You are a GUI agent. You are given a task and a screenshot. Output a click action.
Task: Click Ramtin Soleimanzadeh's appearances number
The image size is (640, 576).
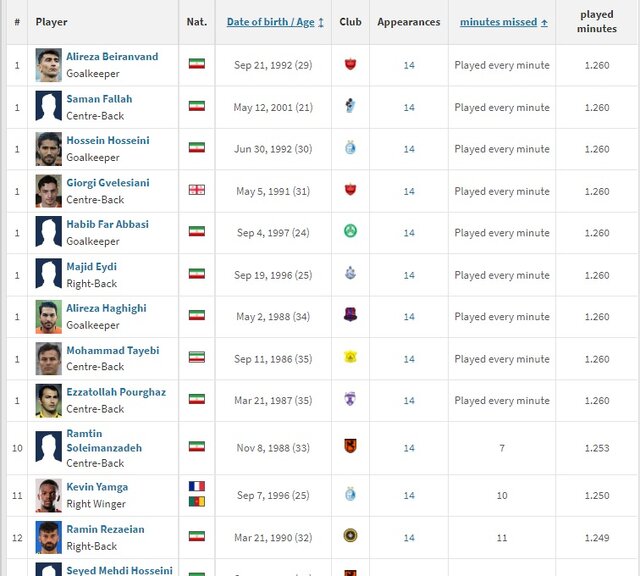(x=409, y=448)
